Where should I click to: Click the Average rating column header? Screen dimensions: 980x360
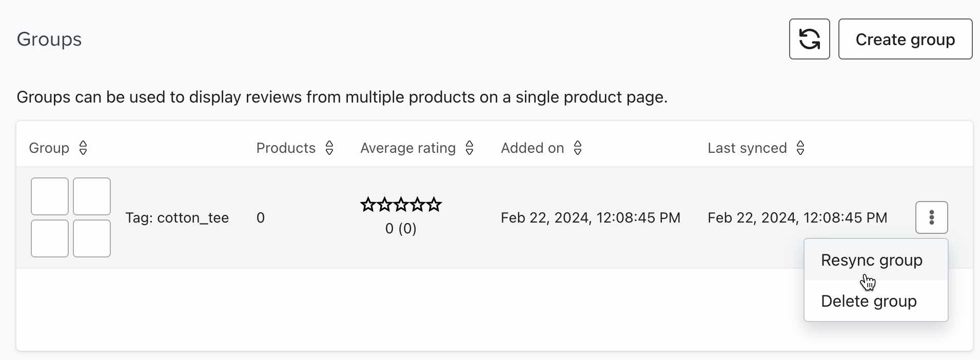[408, 148]
